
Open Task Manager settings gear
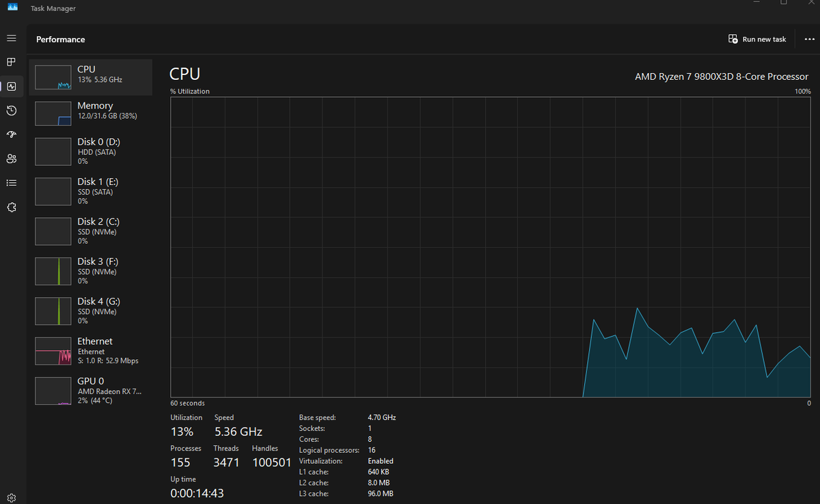click(12, 498)
